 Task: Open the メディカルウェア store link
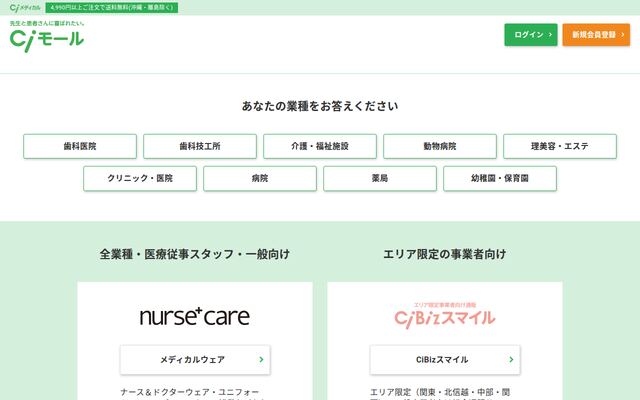coord(195,360)
